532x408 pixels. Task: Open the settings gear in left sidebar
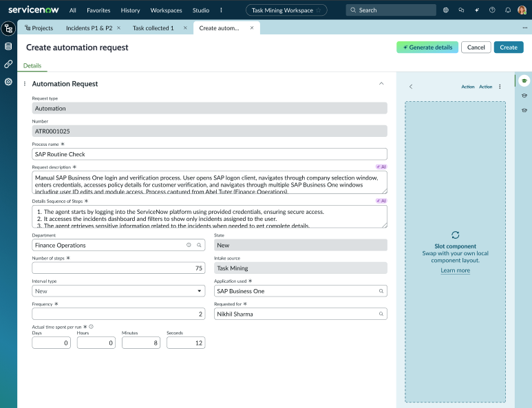coord(8,82)
